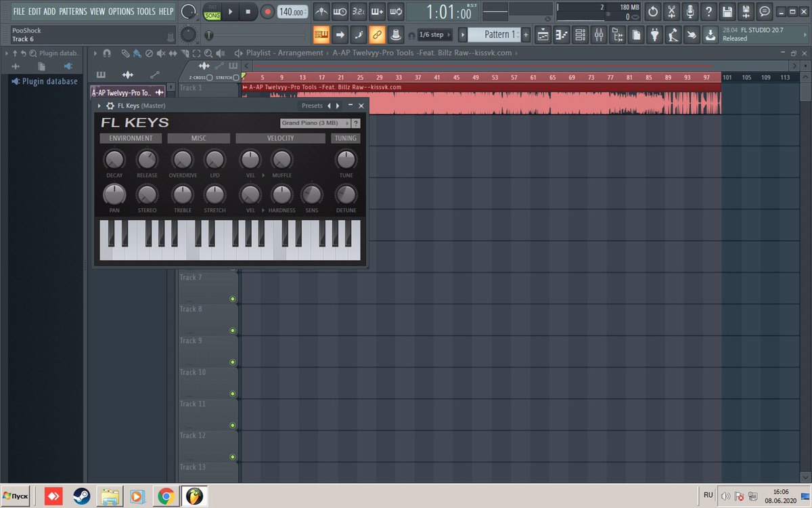Select the playlist mute tool speaker icon

161,53
